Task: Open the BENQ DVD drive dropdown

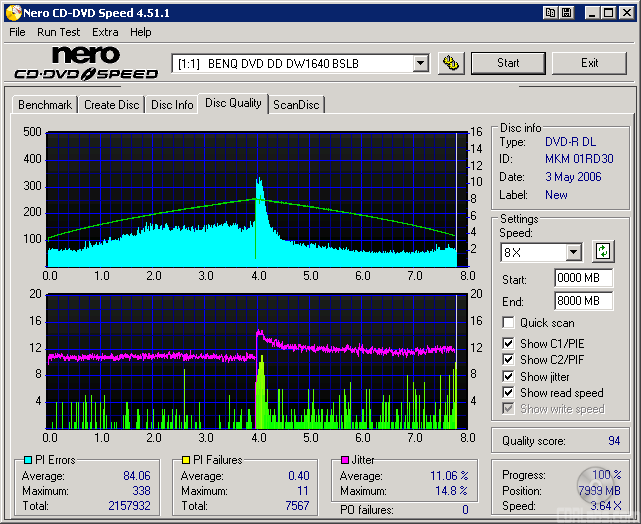Action: click(420, 64)
